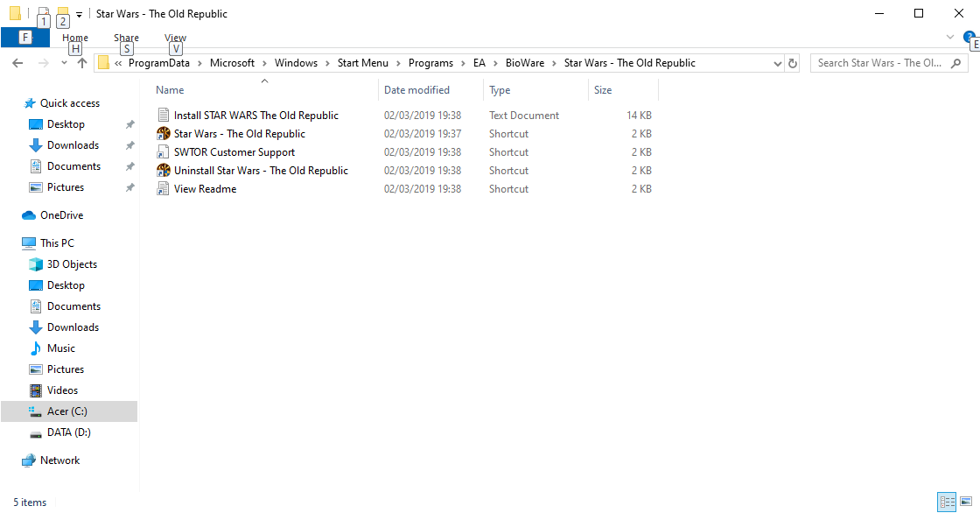Open 3D Objects folder
Viewport: 980px width, 513px height.
coord(72,264)
